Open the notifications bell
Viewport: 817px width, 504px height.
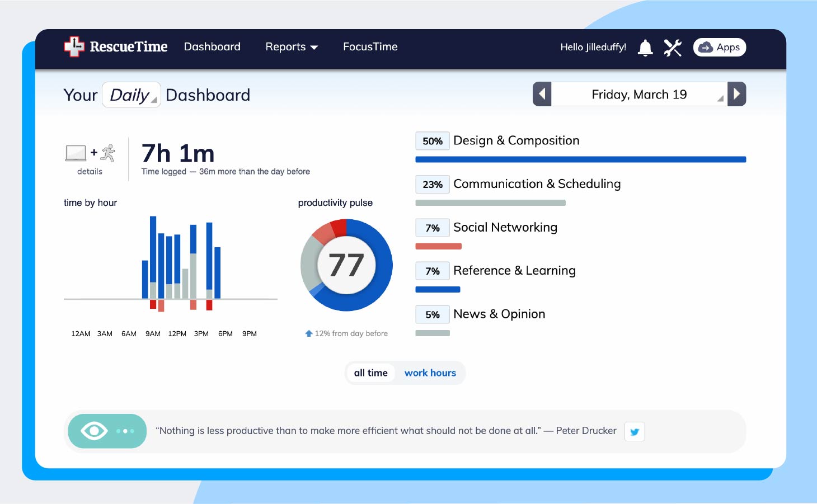pos(645,48)
